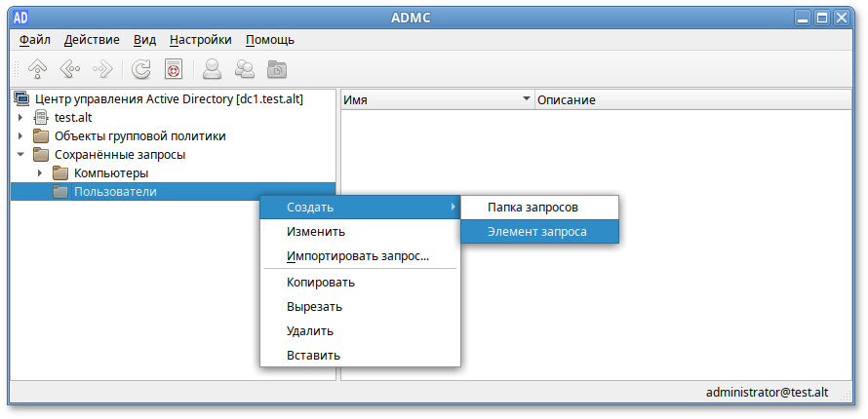
Task: Click the create user toolbar icon
Action: click(x=212, y=69)
